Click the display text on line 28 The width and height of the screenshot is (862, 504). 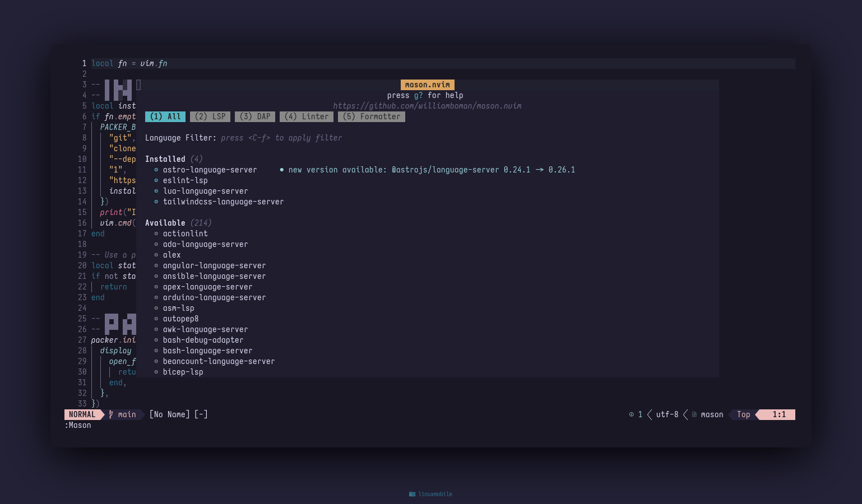(x=115, y=351)
